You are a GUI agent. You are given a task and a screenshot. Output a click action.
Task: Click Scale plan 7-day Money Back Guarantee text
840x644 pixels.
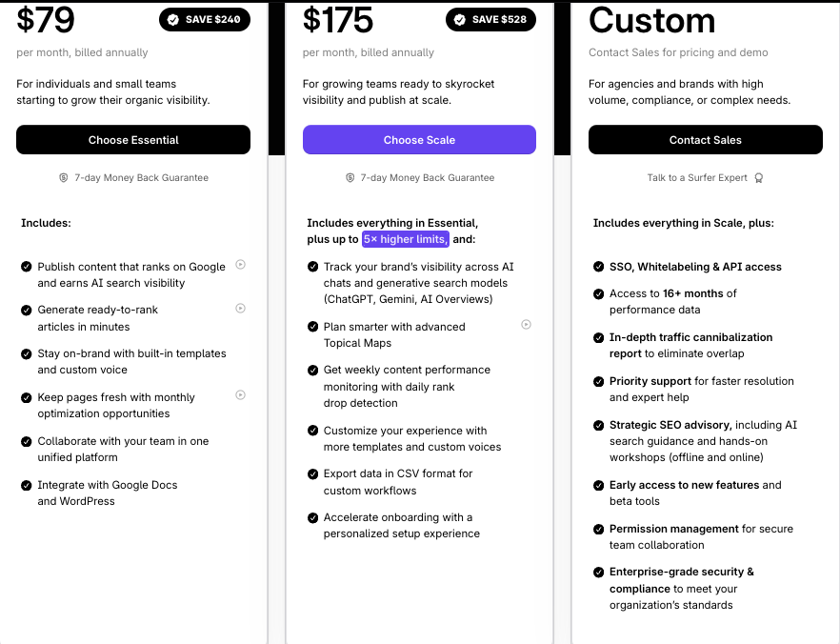pos(428,178)
